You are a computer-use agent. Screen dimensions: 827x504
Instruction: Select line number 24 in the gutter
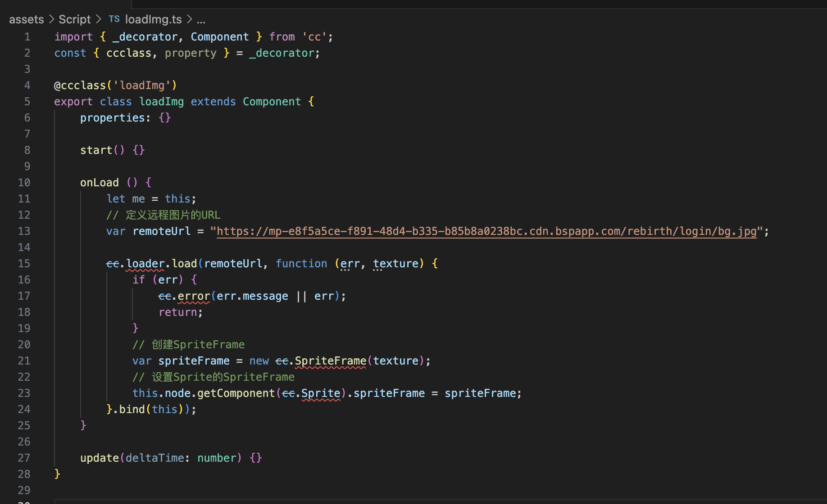click(x=24, y=409)
